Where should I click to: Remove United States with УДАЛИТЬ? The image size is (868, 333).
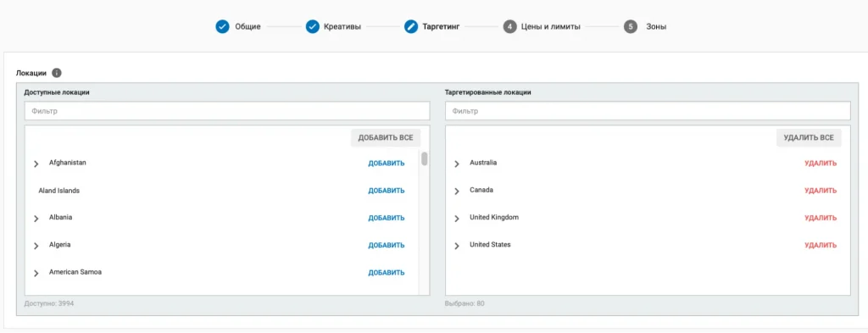coord(821,245)
